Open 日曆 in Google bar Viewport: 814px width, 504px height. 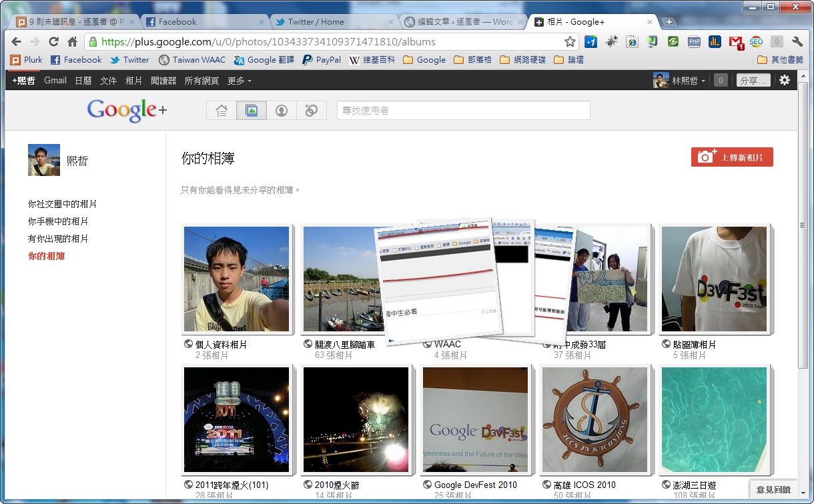(x=83, y=81)
